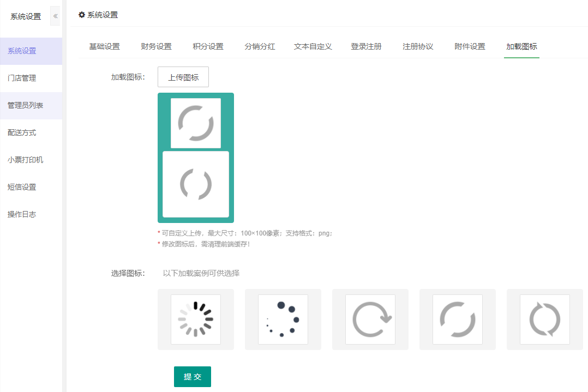
Task: Choose the single-arrow circular refresh icon
Action: [x=370, y=319]
